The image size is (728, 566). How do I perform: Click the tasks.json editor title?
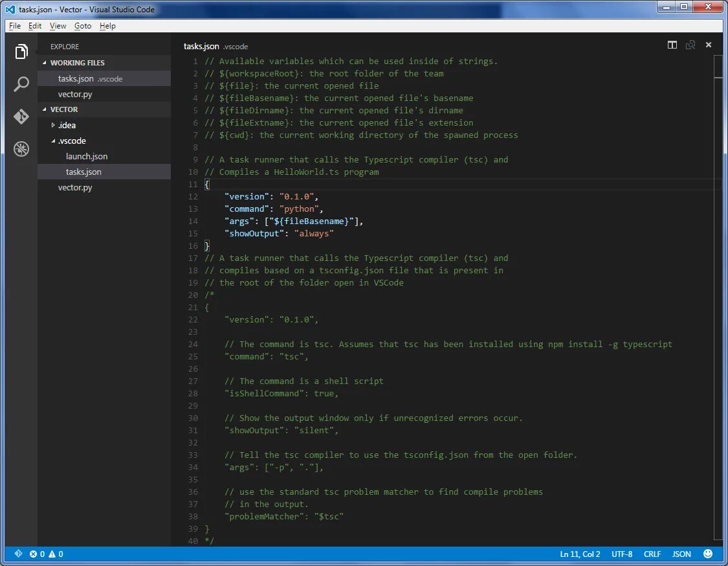click(201, 46)
